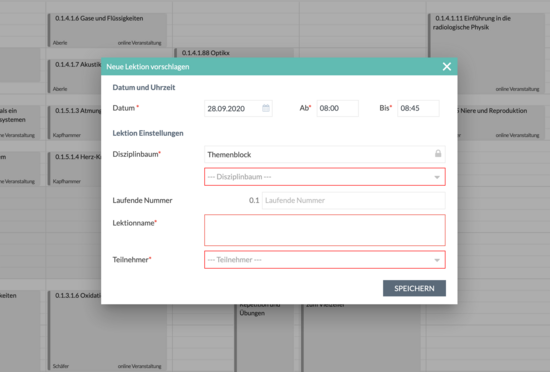
Task: Select the Gase und Flüssigkeiten lesson card
Action: (x=107, y=30)
